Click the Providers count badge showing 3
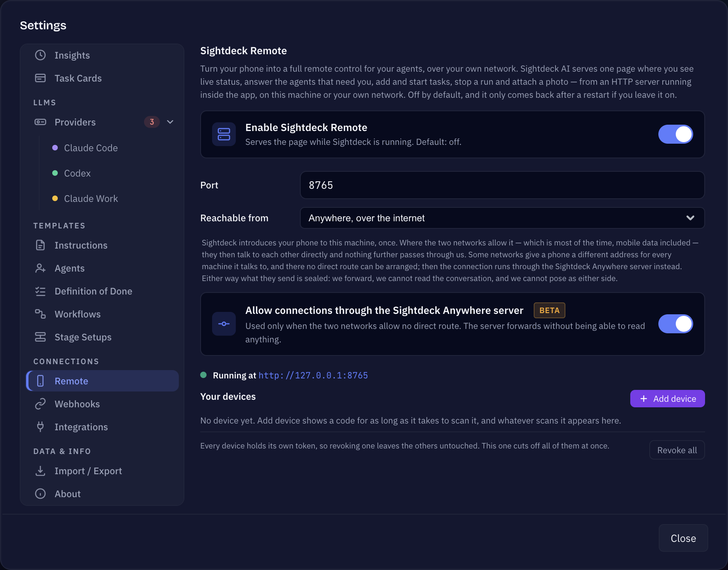Screen dimensions: 728x570 click(x=152, y=122)
